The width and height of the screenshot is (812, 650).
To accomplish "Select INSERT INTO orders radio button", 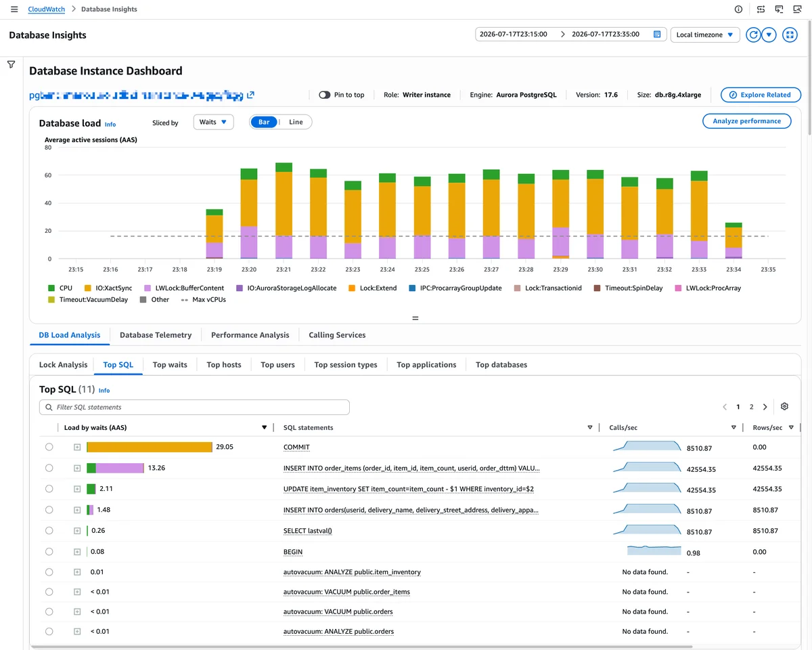I will pyautogui.click(x=49, y=510).
